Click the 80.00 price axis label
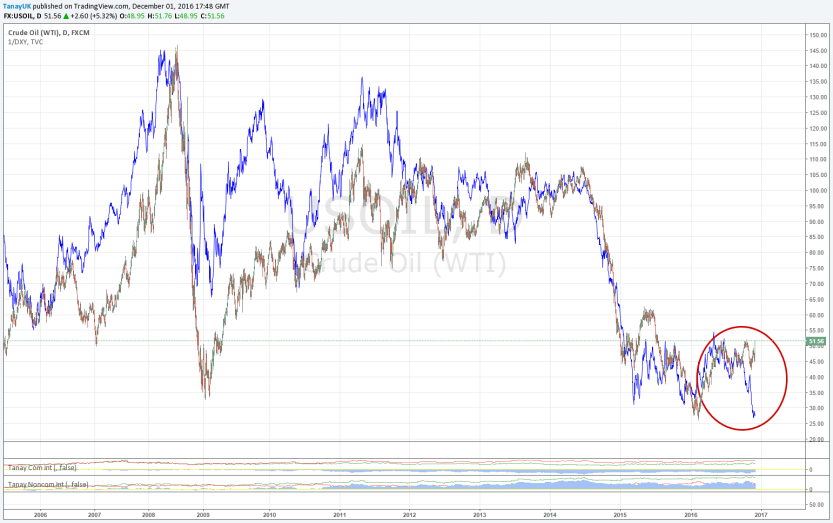The width and height of the screenshot is (833, 523). [x=818, y=253]
